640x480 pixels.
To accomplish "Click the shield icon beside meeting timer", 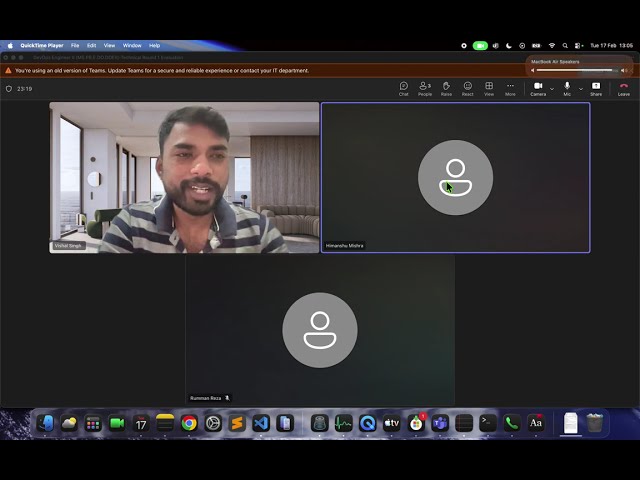I will click(x=9, y=89).
